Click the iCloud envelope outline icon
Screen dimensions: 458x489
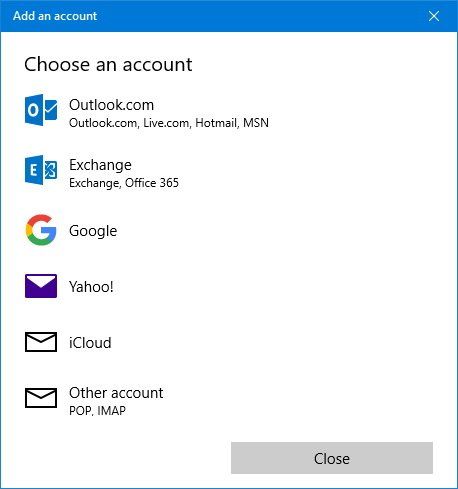pyautogui.click(x=41, y=342)
